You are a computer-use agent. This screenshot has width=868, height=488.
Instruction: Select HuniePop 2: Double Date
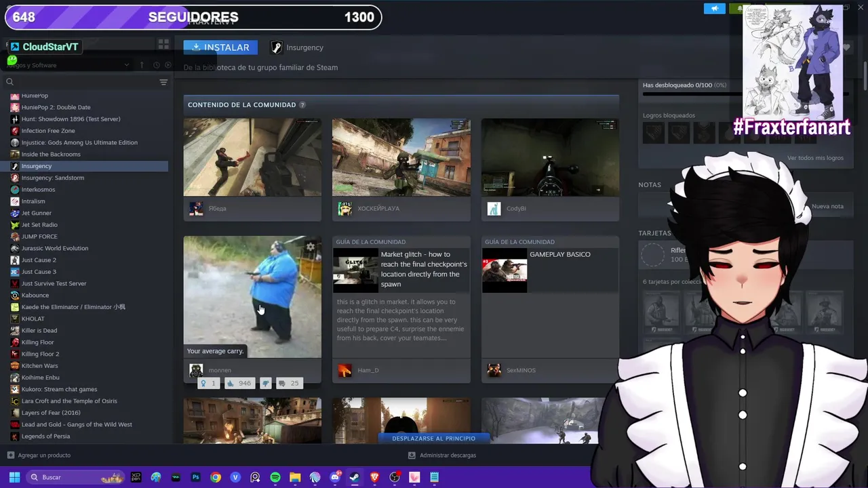pyautogui.click(x=56, y=107)
